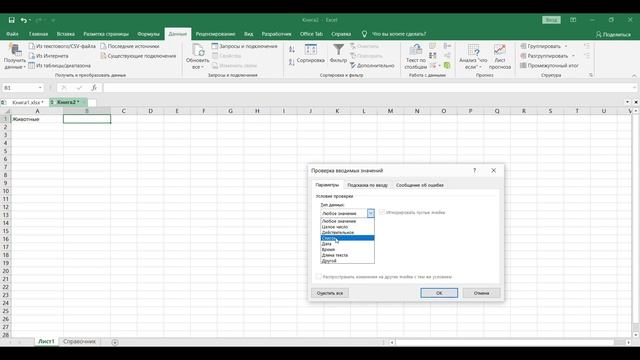Click the lightbulb search icon

tap(364, 34)
